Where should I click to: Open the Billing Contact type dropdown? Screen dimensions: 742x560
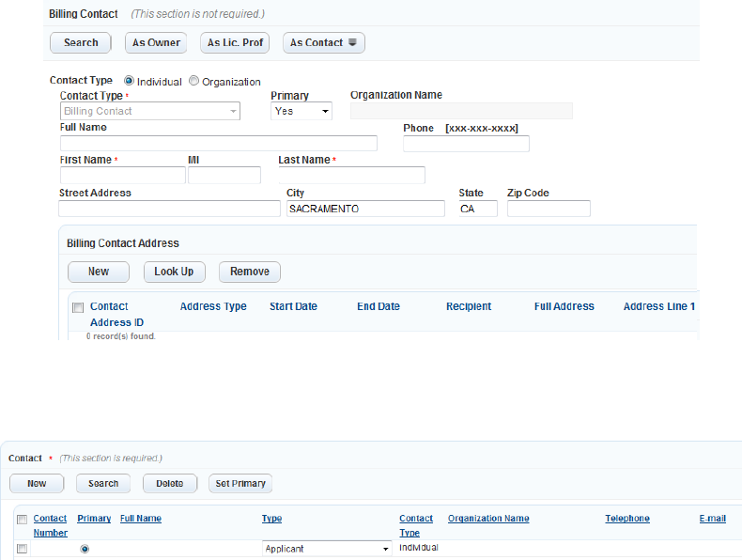click(x=150, y=111)
